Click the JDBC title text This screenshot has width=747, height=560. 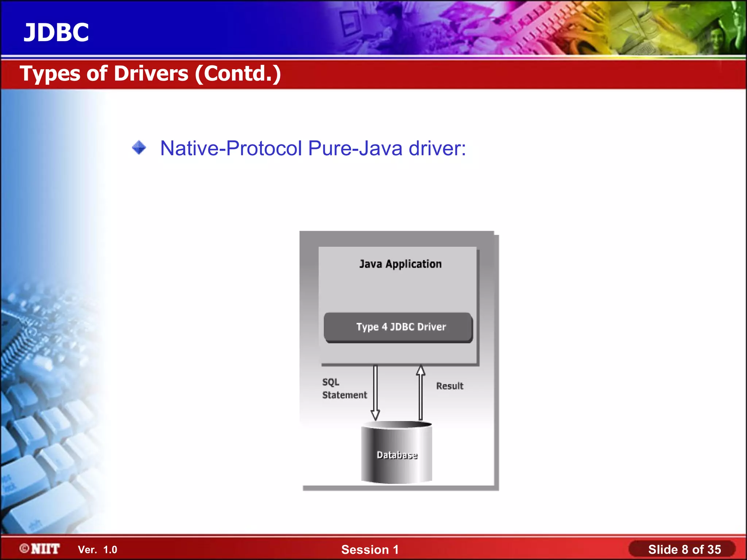pos(56,32)
